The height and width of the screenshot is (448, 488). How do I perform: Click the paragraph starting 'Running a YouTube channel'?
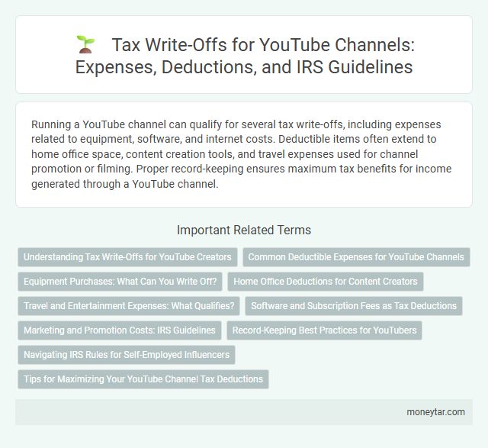[x=241, y=154]
